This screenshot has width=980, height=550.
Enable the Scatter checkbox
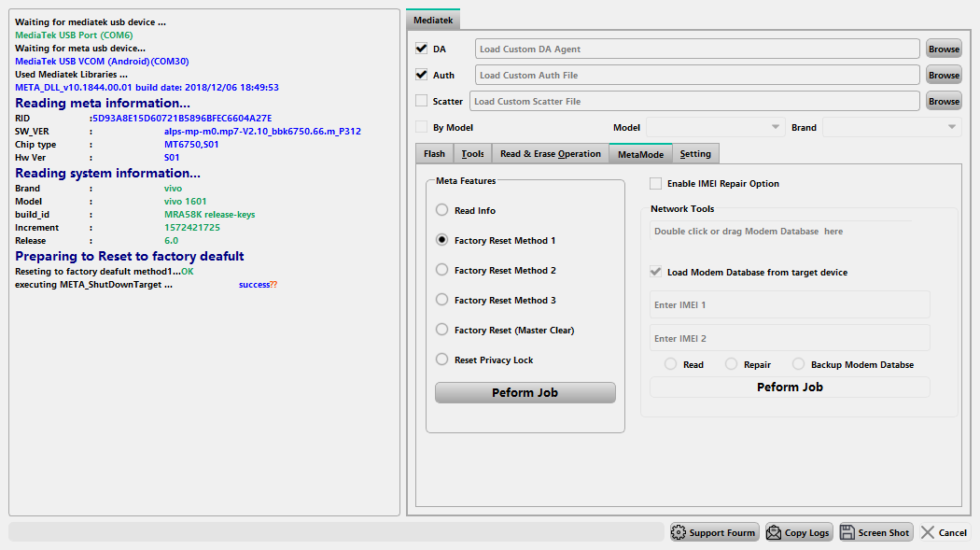pyautogui.click(x=421, y=101)
